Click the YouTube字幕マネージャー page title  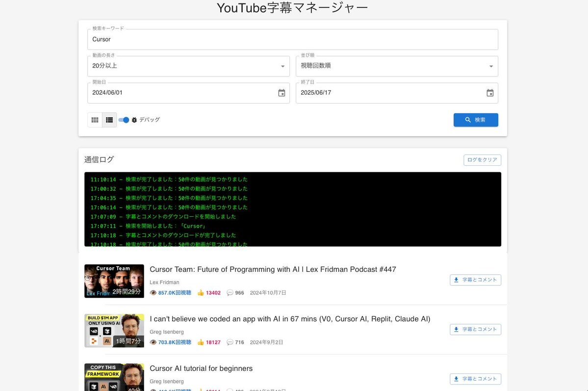(292, 8)
